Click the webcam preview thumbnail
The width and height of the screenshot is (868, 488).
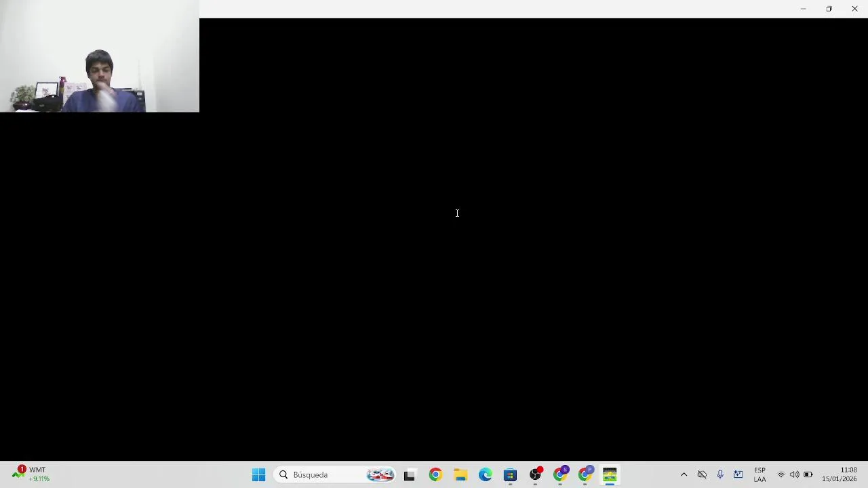click(100, 56)
